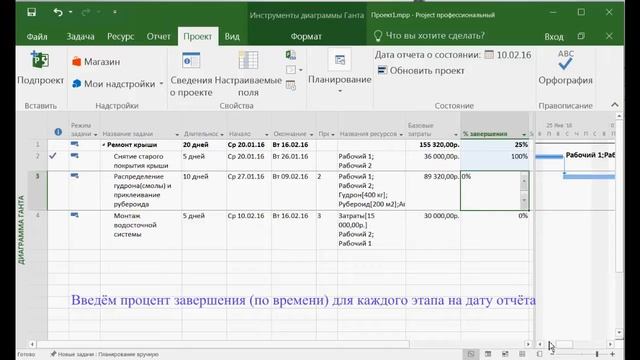Click the zoom slider handle

(597, 354)
